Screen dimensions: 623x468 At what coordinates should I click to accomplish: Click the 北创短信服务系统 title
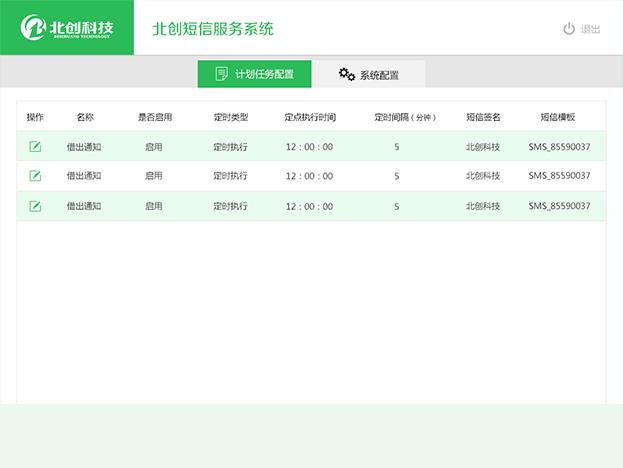tap(212, 29)
